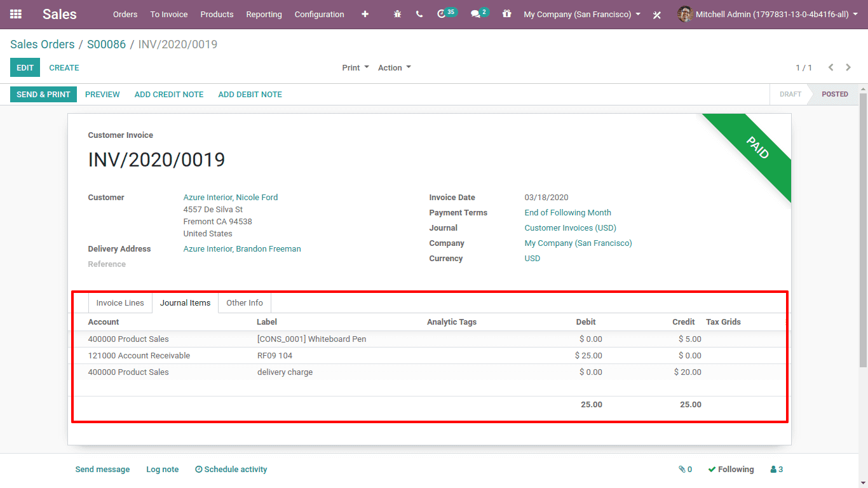Click the 1 / 1 pager counter

804,68
